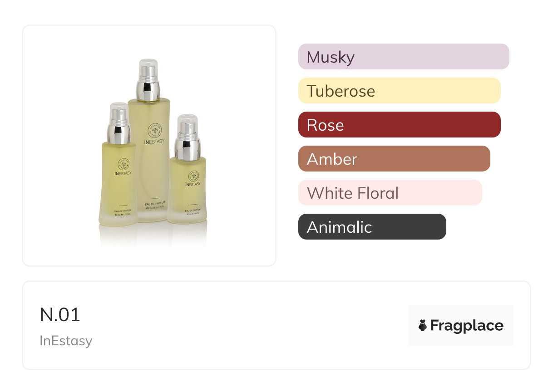
Task: Click the circular emblem on the tall bottle
Action: click(x=154, y=132)
